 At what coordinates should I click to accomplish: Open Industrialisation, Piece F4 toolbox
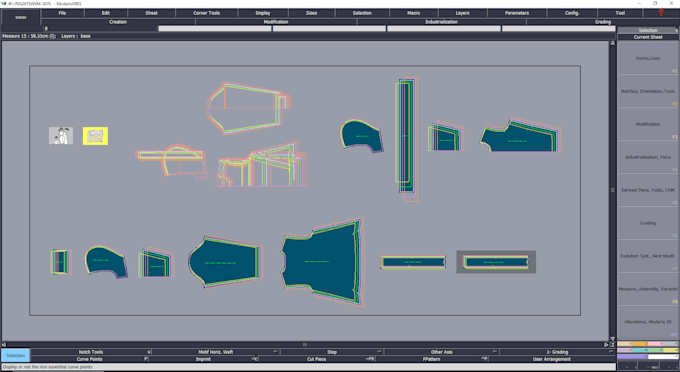coord(648,157)
